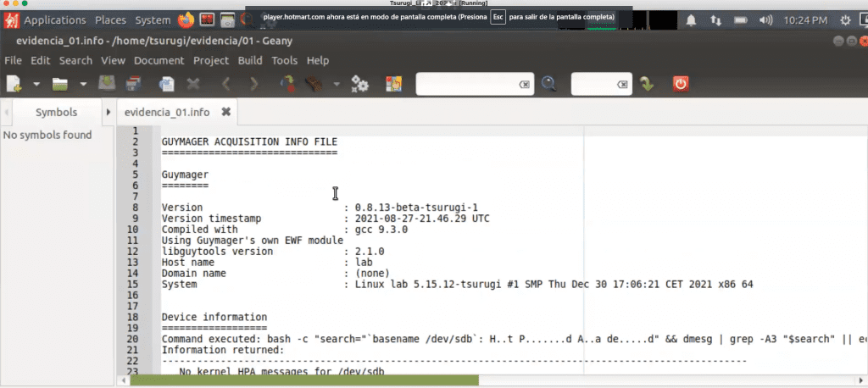Viewport: 868px width, 388px height.
Task: Click the magnifier find icon
Action: click(x=548, y=84)
